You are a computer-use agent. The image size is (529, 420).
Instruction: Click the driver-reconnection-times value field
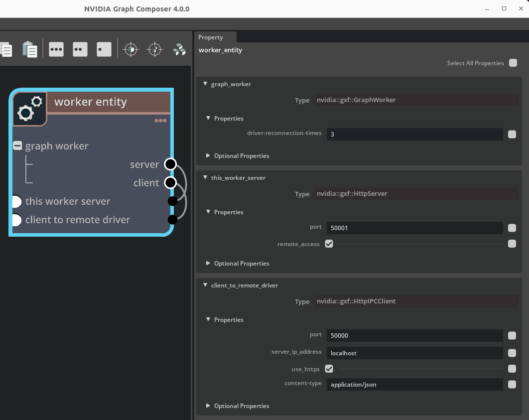[414, 134]
